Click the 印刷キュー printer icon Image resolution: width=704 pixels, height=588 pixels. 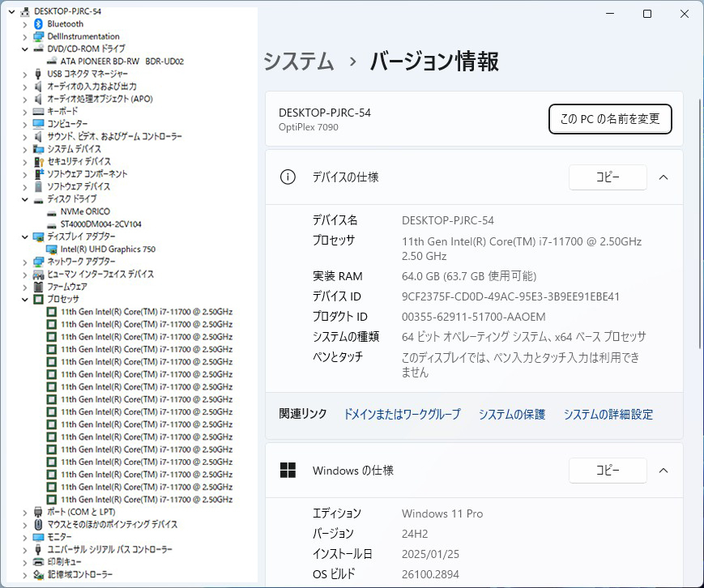[39, 562]
